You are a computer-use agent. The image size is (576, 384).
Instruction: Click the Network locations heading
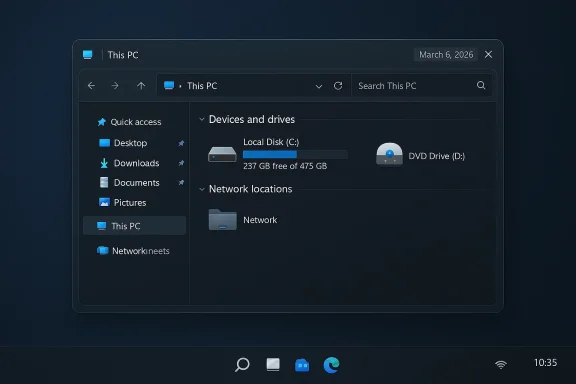251,189
